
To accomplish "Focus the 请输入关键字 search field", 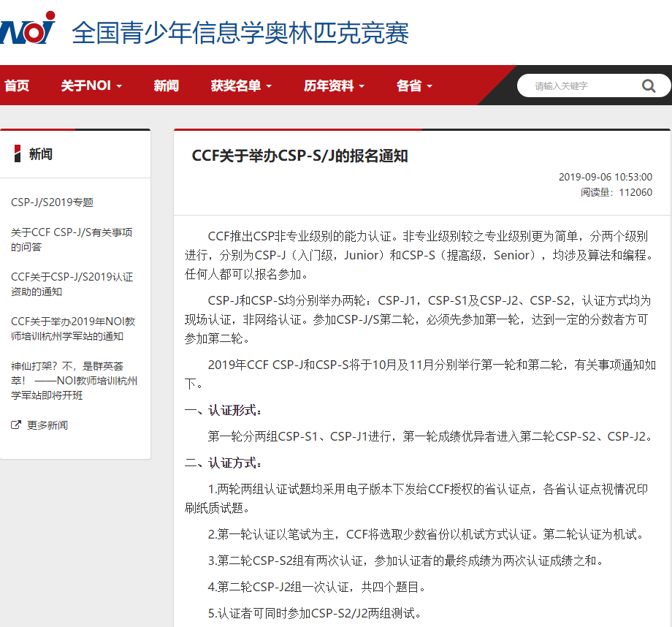I will point(594,85).
